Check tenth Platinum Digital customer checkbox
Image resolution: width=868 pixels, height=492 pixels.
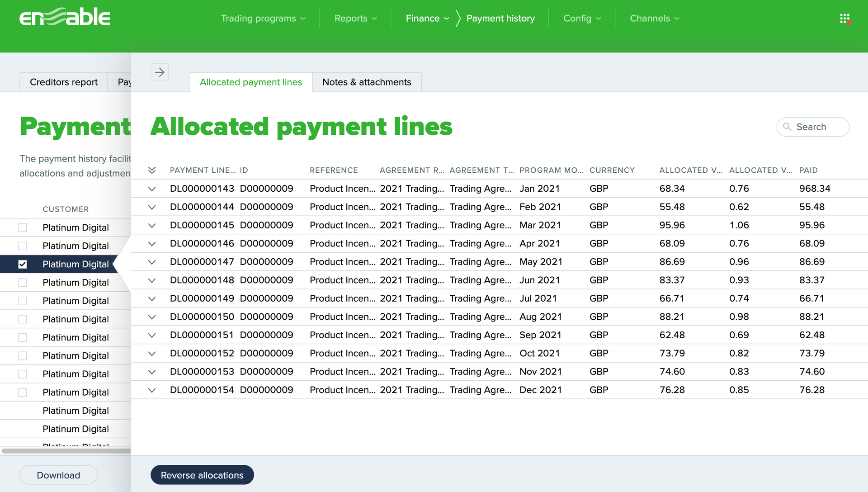coord(23,393)
